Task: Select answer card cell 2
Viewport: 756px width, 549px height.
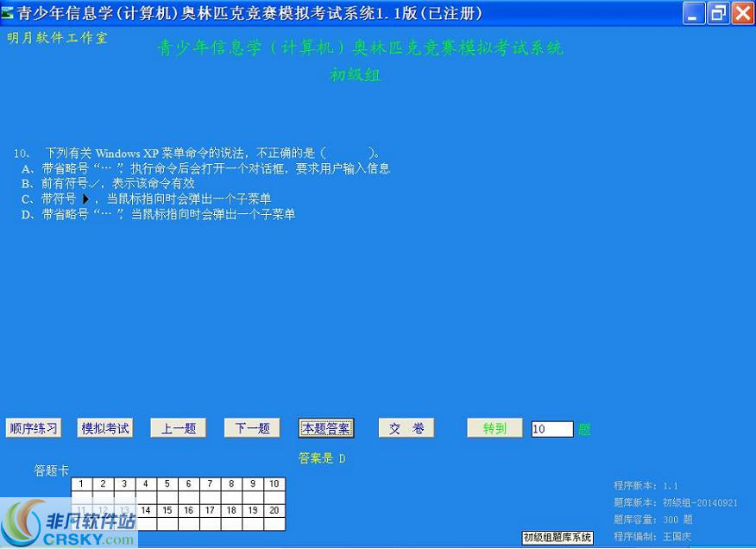Action: click(104, 484)
